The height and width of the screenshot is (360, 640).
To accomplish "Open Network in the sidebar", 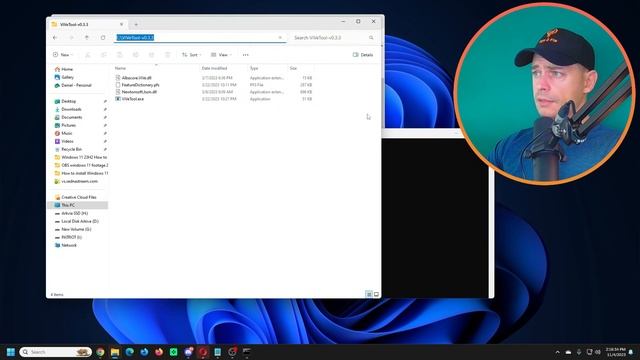I will tap(69, 245).
